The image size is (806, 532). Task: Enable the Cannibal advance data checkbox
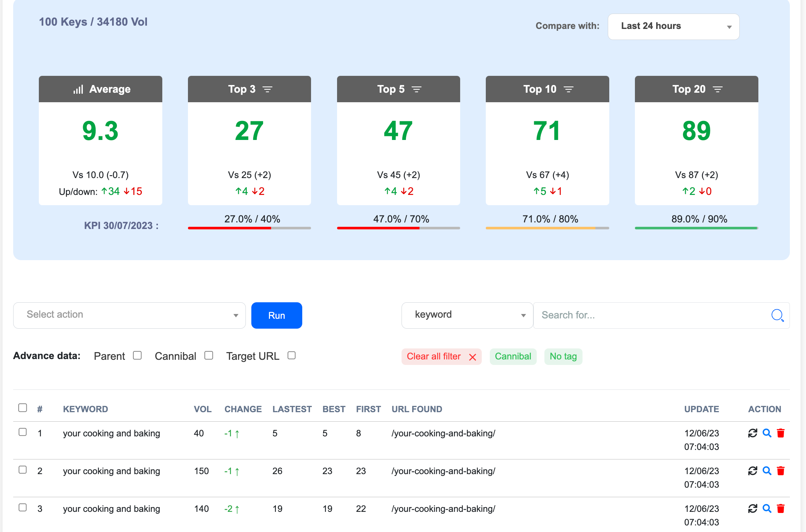point(209,355)
